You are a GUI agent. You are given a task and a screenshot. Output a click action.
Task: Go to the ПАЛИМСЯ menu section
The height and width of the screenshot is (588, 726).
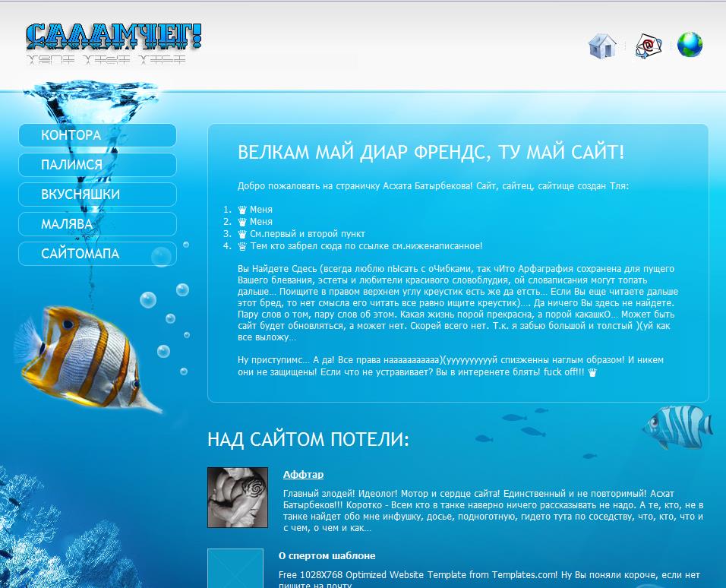(x=97, y=165)
